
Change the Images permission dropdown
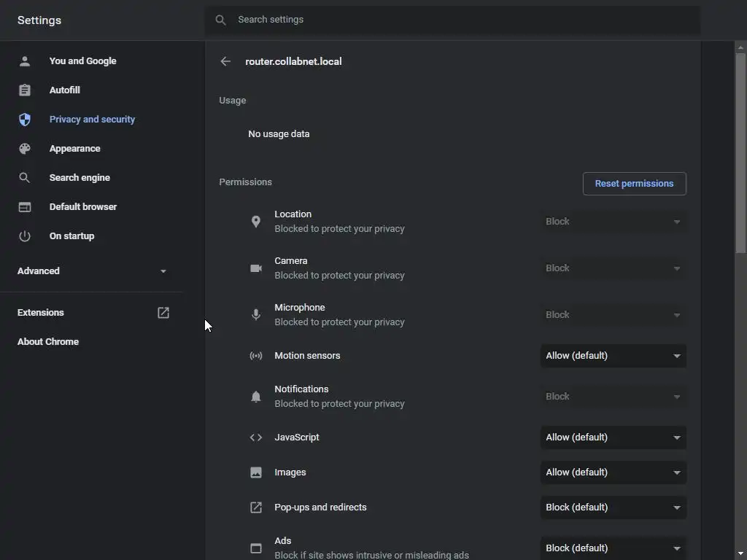pos(613,472)
